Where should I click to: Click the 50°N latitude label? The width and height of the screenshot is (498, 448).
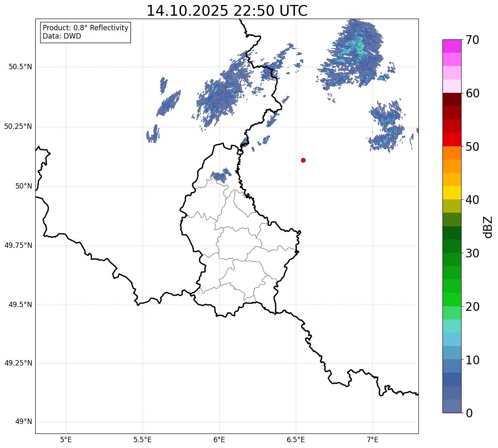[23, 186]
